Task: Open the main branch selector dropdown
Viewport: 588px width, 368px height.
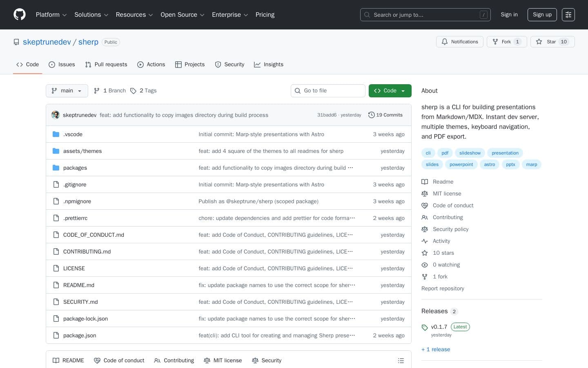Action: (x=67, y=91)
